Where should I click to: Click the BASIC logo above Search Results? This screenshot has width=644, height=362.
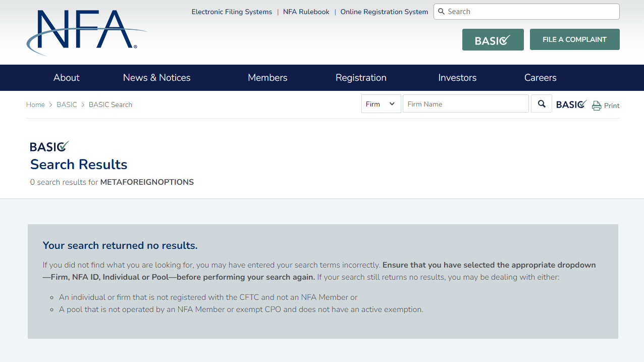pyautogui.click(x=49, y=146)
